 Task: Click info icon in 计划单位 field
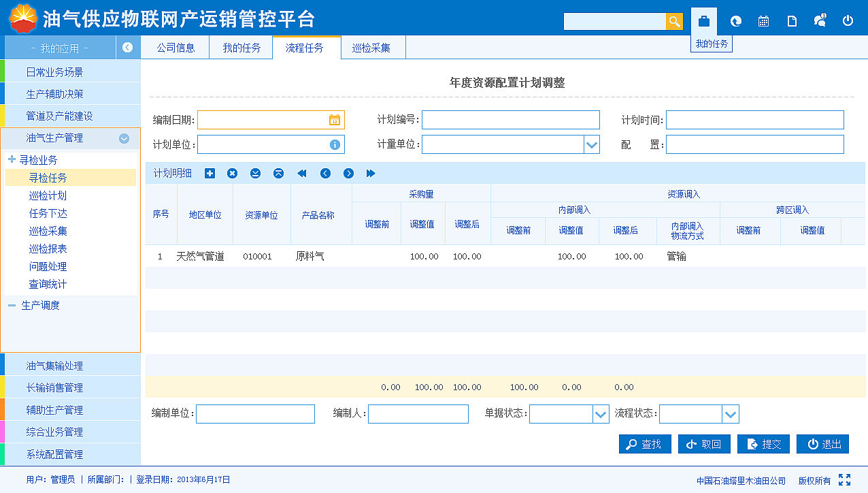coord(335,144)
